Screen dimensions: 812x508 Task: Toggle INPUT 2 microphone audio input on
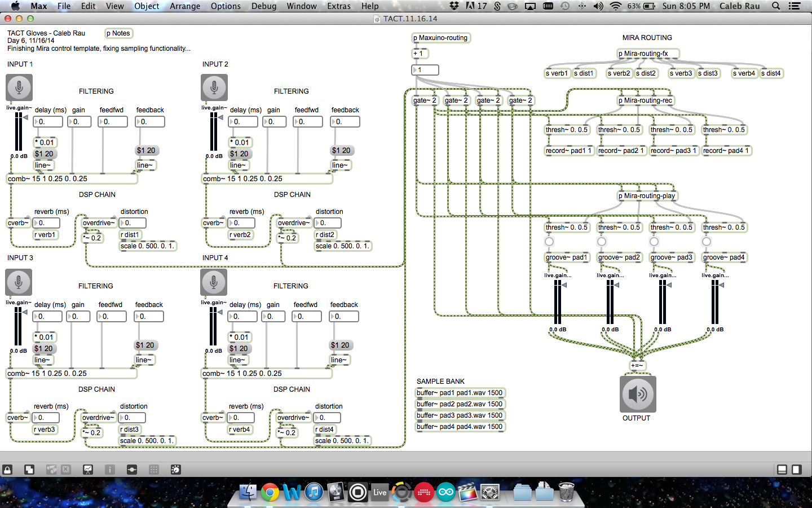pyautogui.click(x=214, y=87)
